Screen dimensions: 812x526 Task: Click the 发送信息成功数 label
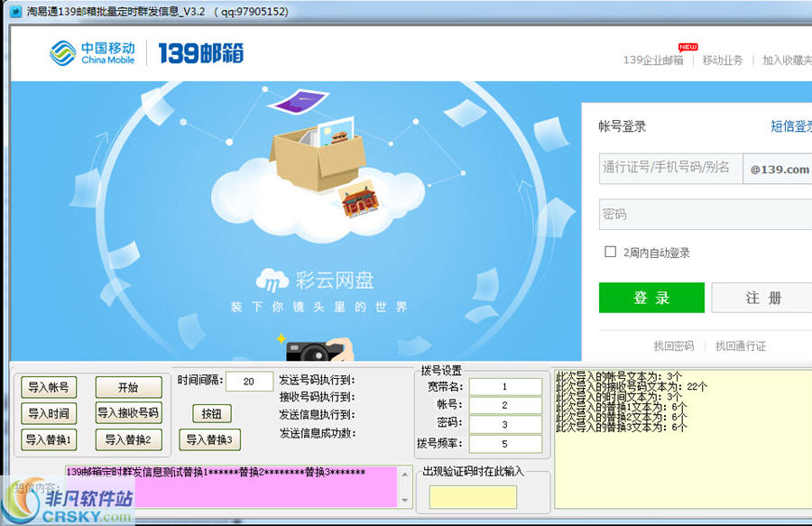[x=318, y=433]
